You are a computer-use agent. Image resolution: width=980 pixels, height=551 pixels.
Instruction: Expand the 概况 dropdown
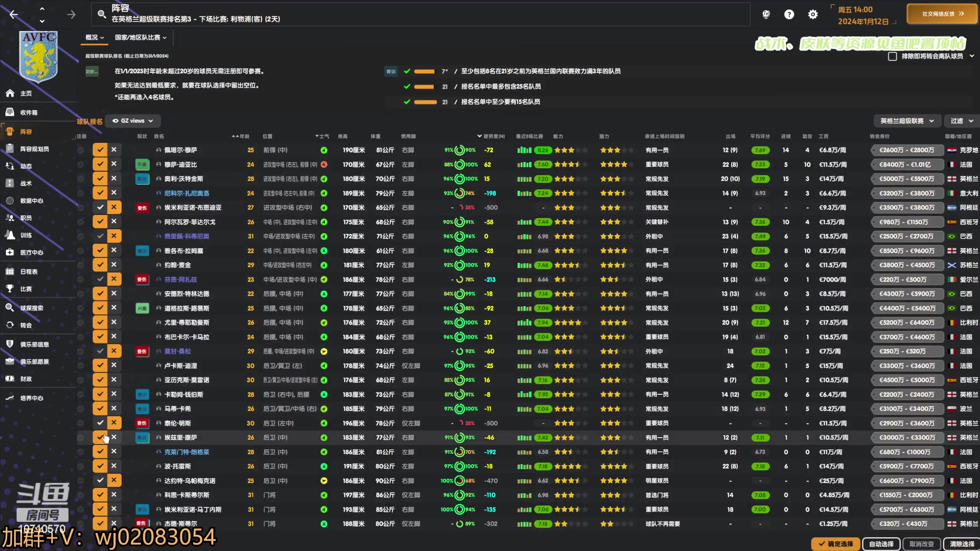click(x=95, y=37)
